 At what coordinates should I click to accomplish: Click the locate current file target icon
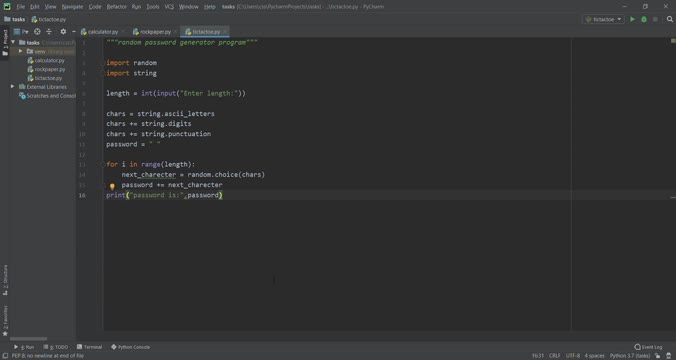tap(37, 31)
